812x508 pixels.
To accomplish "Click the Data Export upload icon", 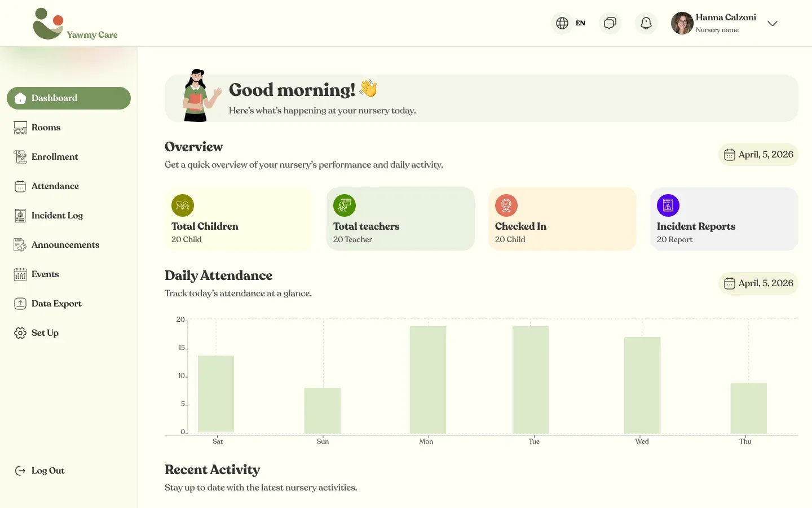I will [x=20, y=304].
